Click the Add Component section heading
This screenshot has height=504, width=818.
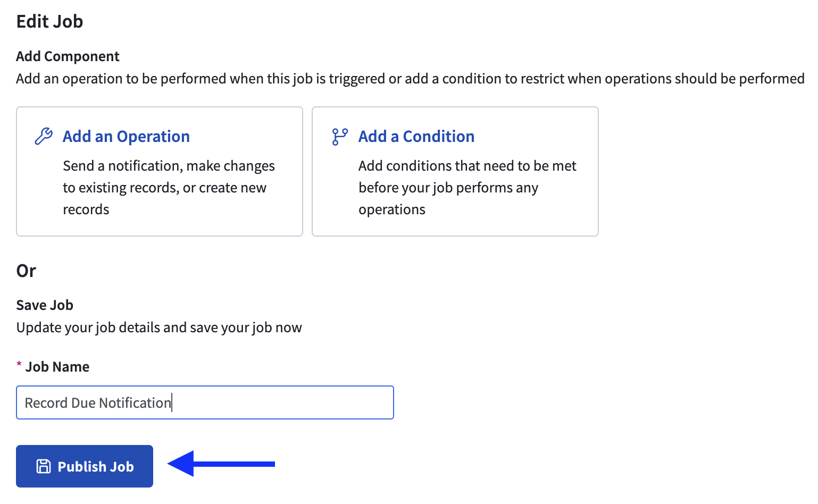[68, 56]
